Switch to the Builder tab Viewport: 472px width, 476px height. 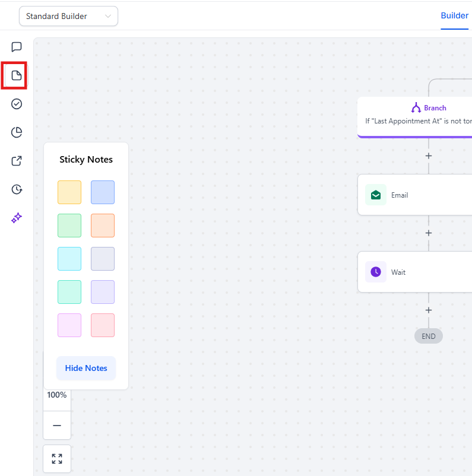point(454,15)
